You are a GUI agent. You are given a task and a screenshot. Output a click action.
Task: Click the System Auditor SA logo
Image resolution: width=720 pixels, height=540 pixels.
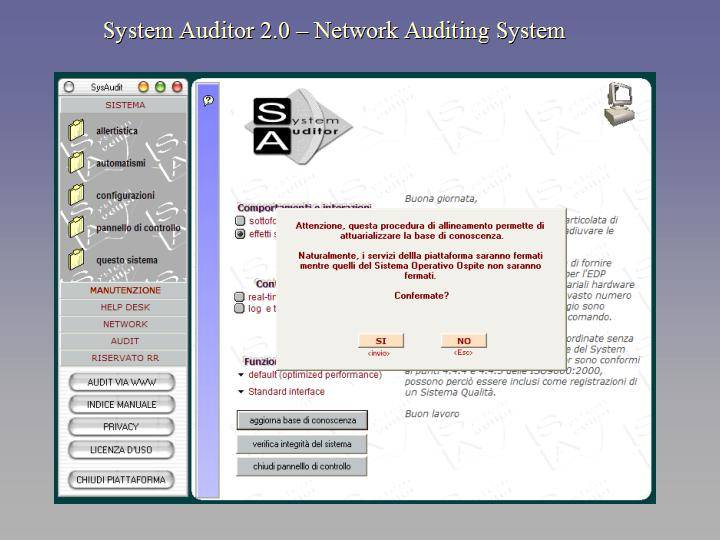tap(298, 126)
